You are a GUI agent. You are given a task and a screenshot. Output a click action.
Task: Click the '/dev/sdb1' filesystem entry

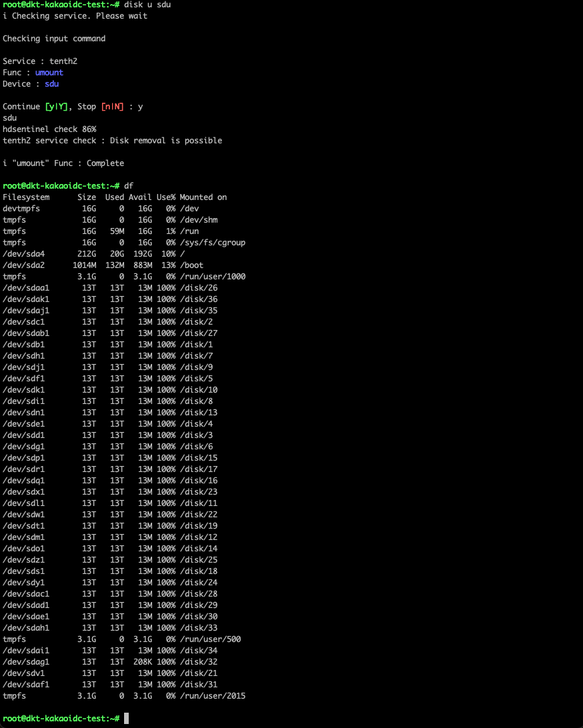point(24,345)
